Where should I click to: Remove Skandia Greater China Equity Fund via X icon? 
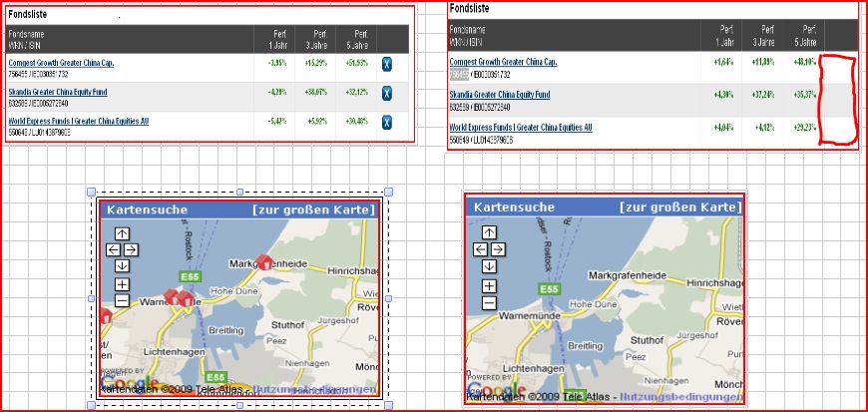tap(387, 93)
